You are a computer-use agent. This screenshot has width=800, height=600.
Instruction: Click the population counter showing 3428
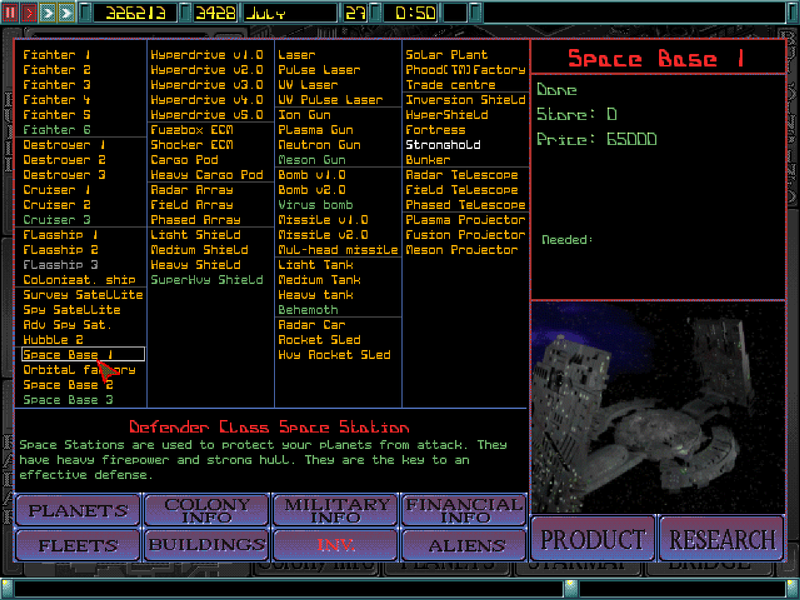pos(212,12)
